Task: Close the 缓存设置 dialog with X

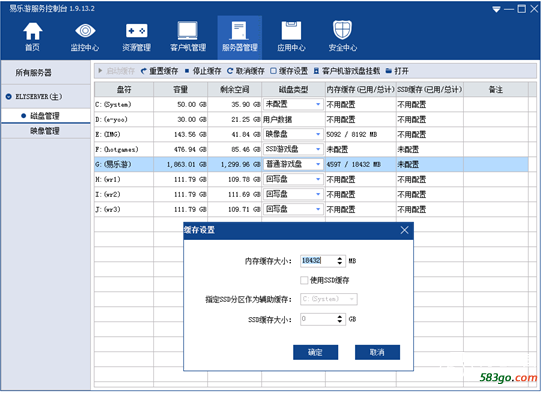Action: click(404, 230)
